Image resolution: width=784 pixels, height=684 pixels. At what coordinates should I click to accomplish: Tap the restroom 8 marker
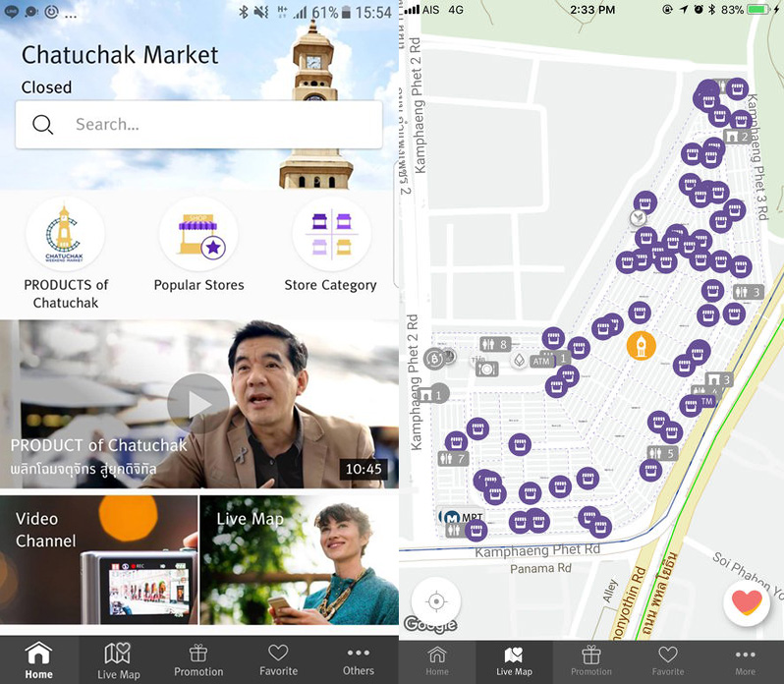pyautogui.click(x=495, y=344)
